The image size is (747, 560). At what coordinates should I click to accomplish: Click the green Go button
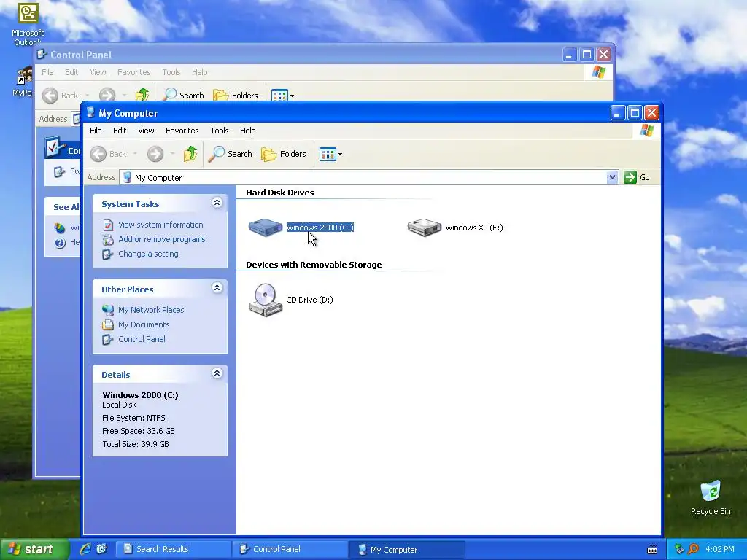[x=637, y=177]
